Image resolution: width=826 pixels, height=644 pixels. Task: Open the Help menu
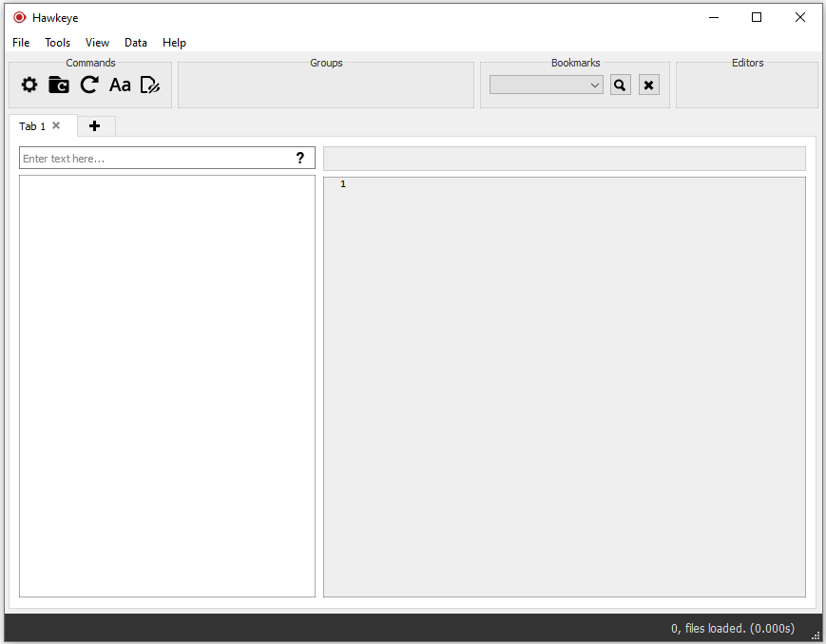174,43
